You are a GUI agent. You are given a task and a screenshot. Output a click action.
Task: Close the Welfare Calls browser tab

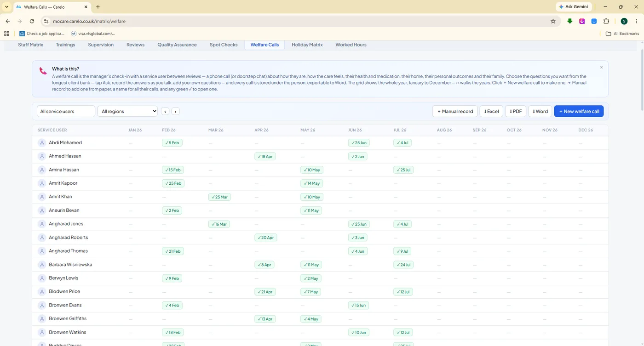pos(85,7)
